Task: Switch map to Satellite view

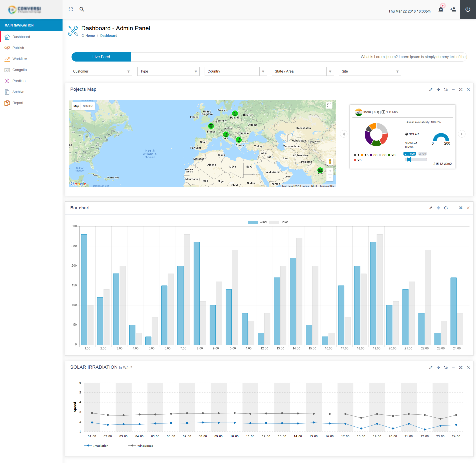Action: [88, 106]
